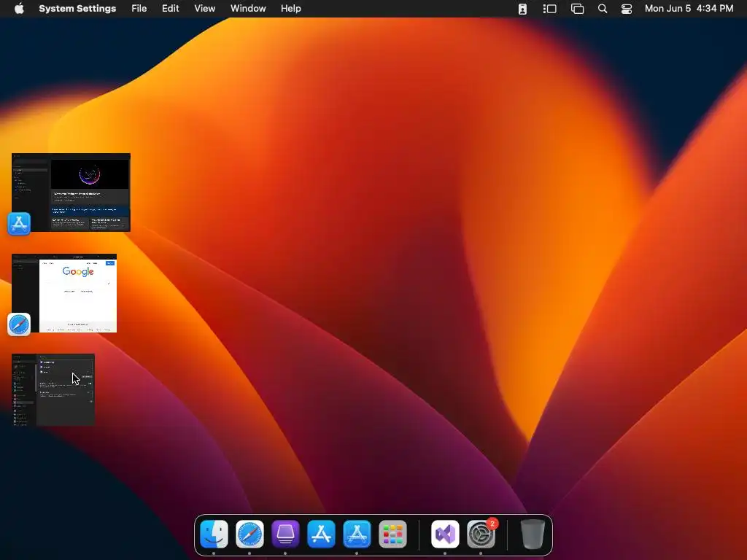Click the Stage Manager menu bar icon
This screenshot has width=747, height=560.
click(550, 9)
